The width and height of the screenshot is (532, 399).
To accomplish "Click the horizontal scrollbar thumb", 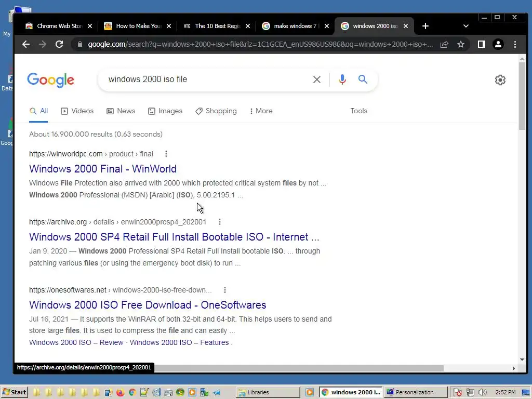I will coord(299,368).
